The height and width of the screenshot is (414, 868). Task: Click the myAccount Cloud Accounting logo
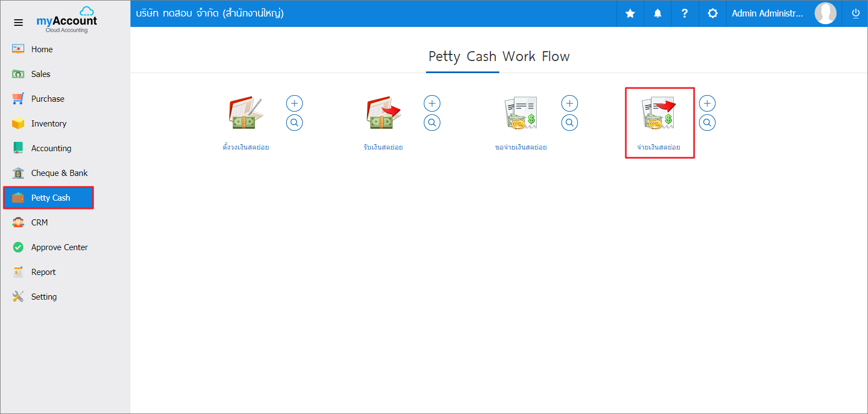pyautogui.click(x=67, y=20)
